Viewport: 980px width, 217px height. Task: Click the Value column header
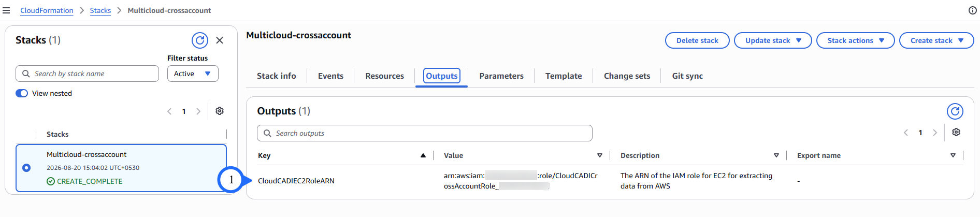click(453, 155)
